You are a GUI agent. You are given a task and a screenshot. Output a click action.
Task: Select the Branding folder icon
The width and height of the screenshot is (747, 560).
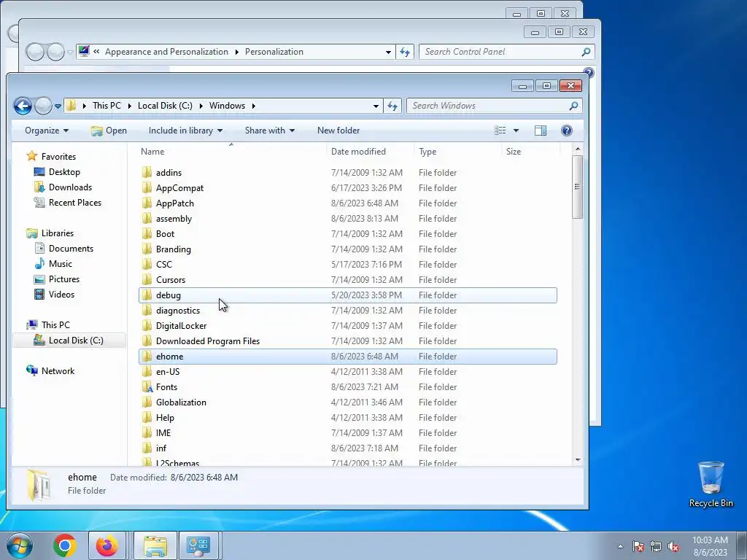pyautogui.click(x=147, y=249)
